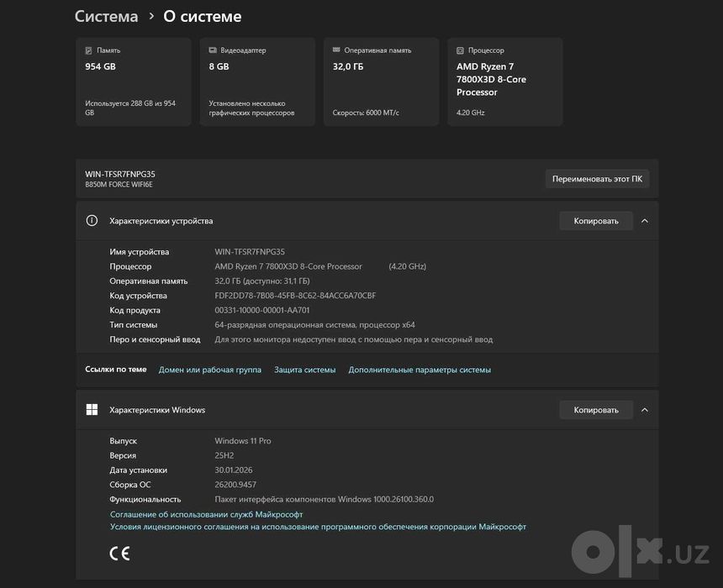Select the B850M FORCE WIFI6E model text
The image size is (723, 588).
coord(119,184)
